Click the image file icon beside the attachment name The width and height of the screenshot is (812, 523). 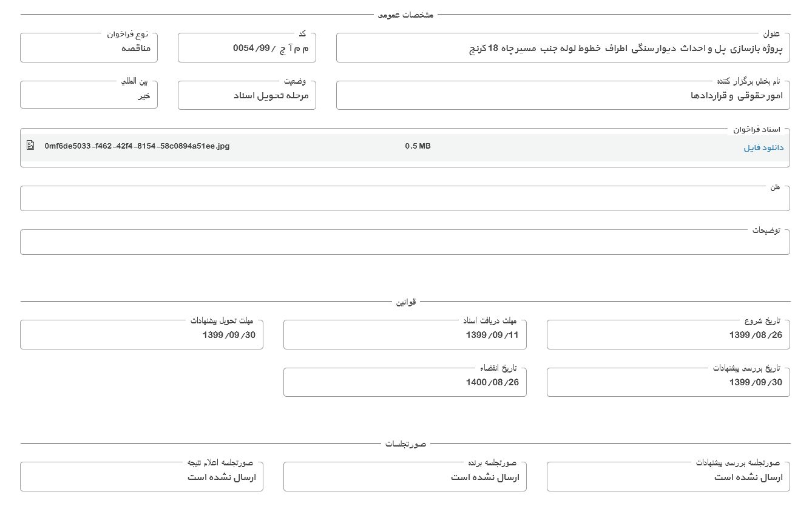click(30, 146)
